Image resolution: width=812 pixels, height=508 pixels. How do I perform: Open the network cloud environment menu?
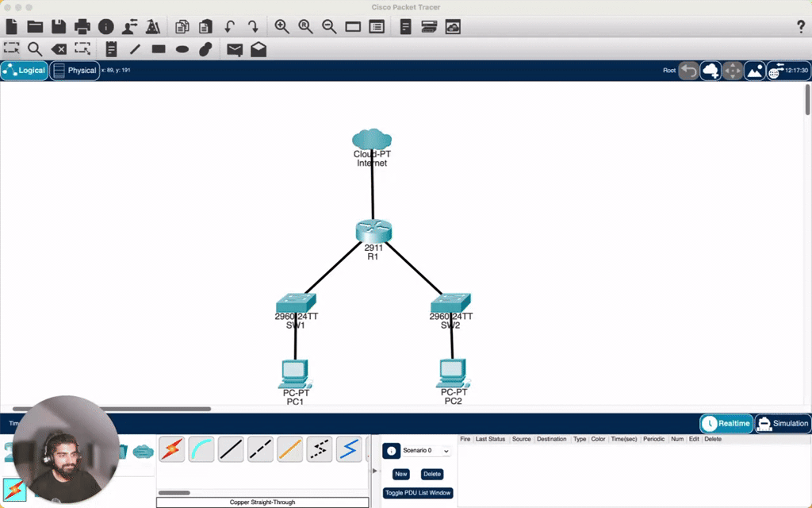(x=711, y=71)
